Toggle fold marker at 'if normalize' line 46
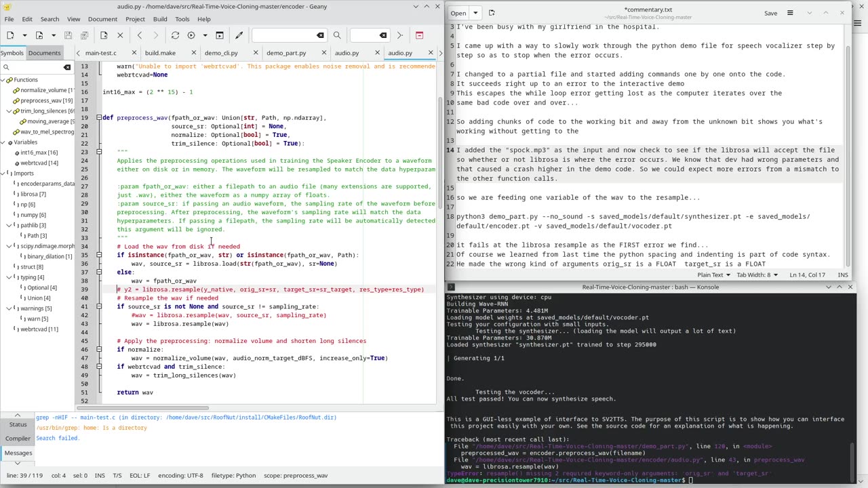This screenshot has width=868, height=488. 99,350
